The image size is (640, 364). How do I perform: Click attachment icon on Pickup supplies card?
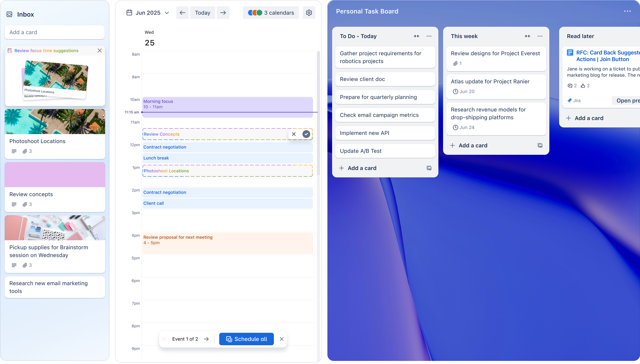[25, 265]
